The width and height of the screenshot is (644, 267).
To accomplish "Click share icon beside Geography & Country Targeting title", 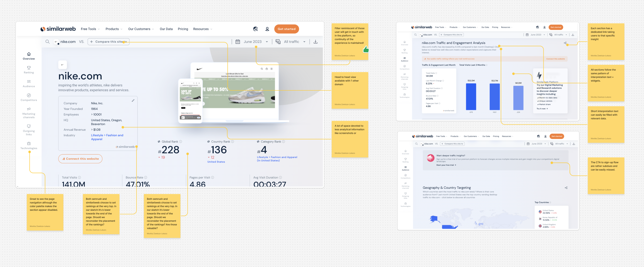I will [566, 188].
